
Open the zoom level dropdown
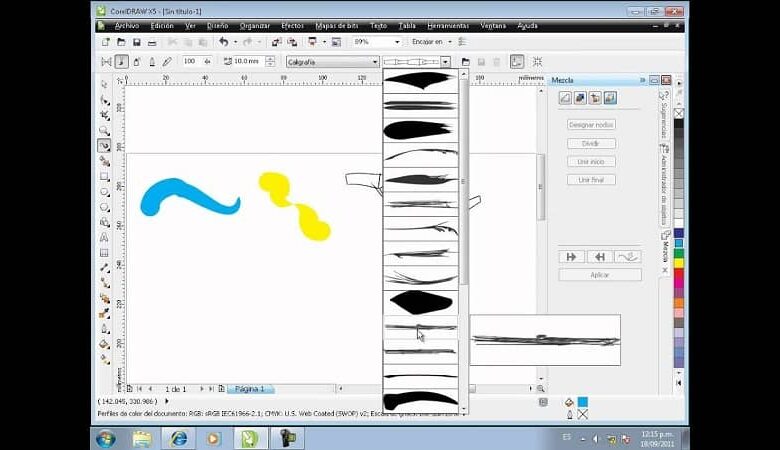(x=397, y=42)
